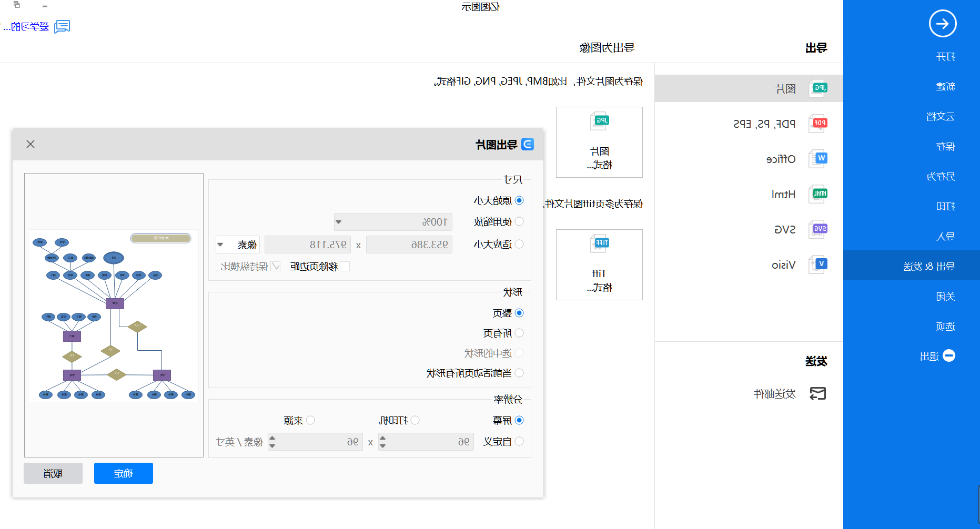Click the JPG icon in 图片格式 tile
This screenshot has width=980, height=529.
pyautogui.click(x=599, y=121)
